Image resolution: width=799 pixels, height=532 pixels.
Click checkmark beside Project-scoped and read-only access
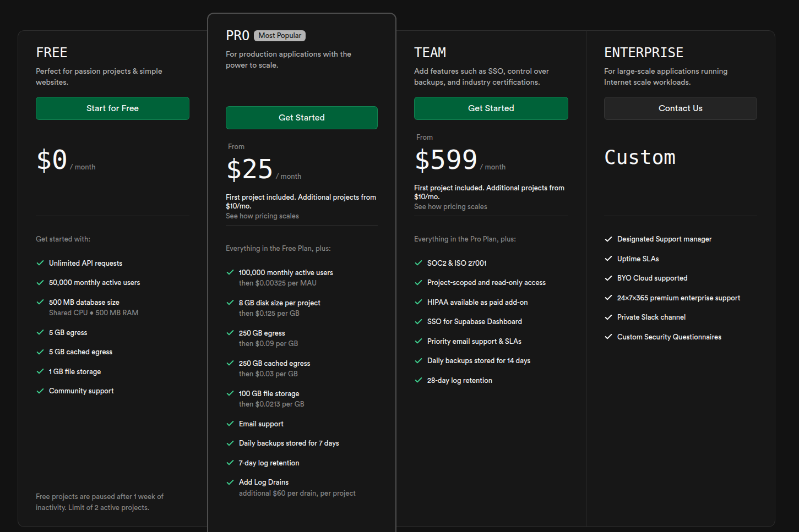click(x=418, y=283)
